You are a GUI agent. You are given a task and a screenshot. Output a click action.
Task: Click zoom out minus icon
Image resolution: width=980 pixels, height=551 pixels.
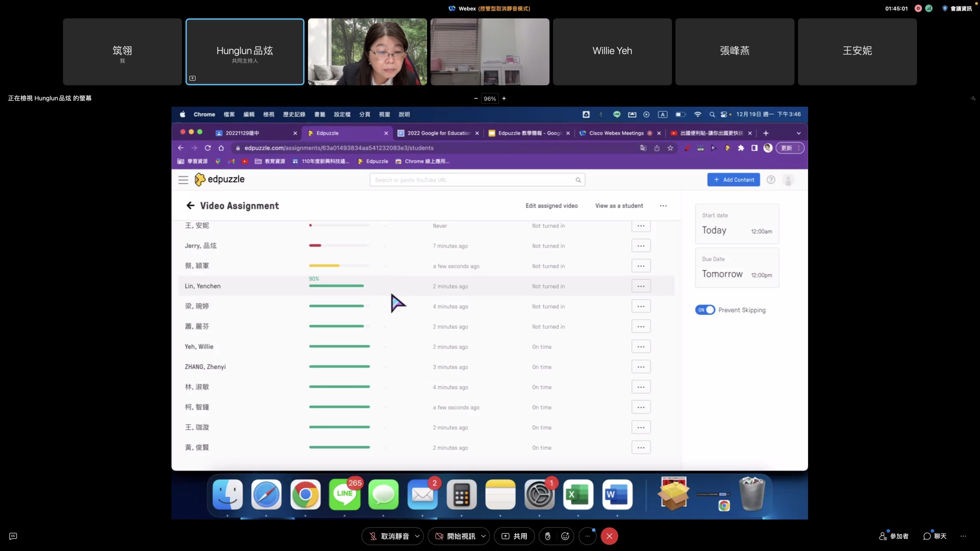pyautogui.click(x=476, y=98)
